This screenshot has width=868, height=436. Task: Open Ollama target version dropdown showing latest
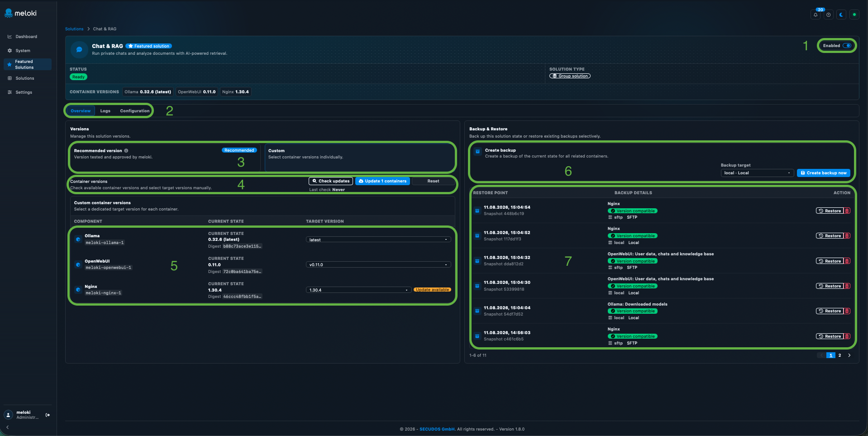[x=378, y=240]
